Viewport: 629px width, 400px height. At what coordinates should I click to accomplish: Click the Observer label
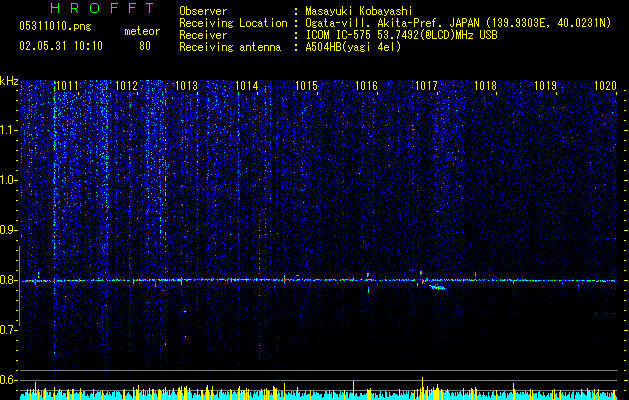point(203,11)
